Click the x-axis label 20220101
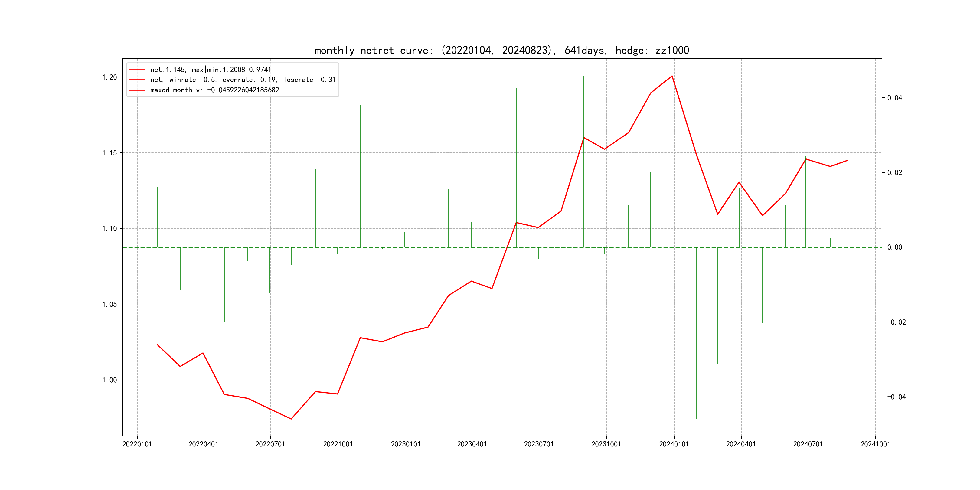Viewport: 980px width, 490px height. pos(137,444)
